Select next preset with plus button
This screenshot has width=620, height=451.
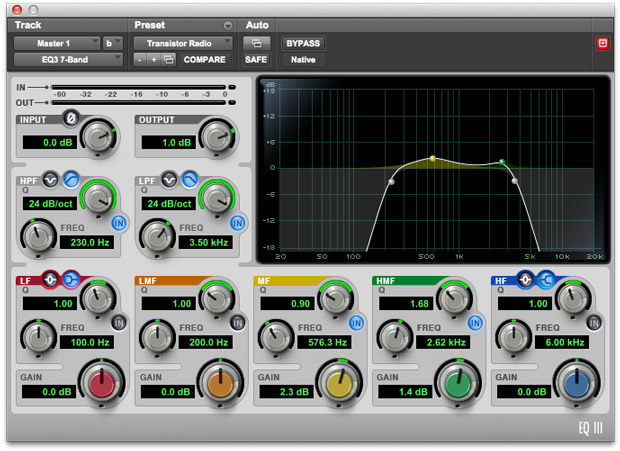[154, 60]
